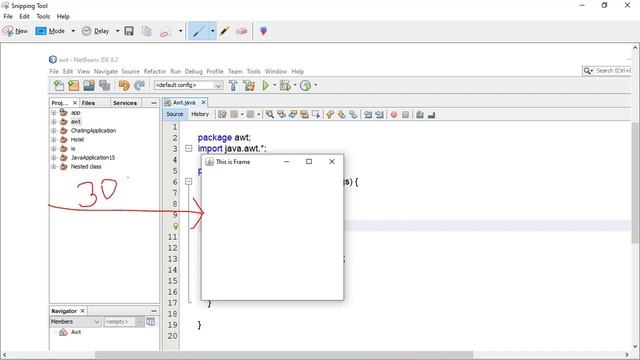This screenshot has width=640, height=360.
Task: Open the default config combo box
Action: [x=189, y=85]
